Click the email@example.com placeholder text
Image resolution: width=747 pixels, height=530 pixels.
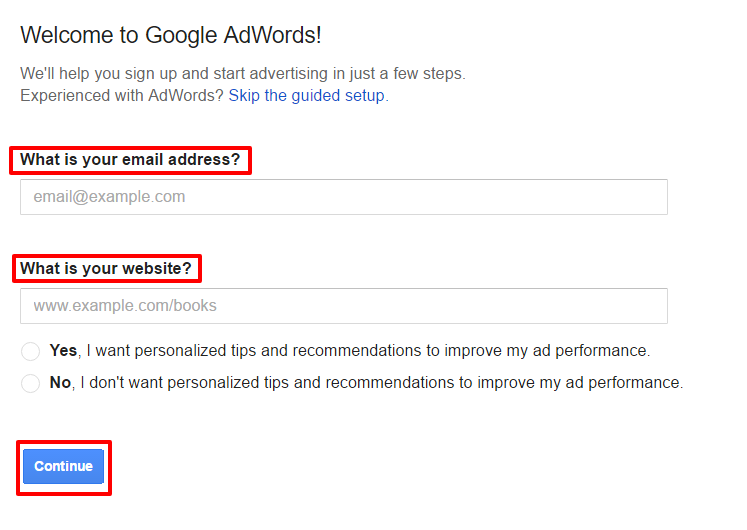(x=109, y=197)
